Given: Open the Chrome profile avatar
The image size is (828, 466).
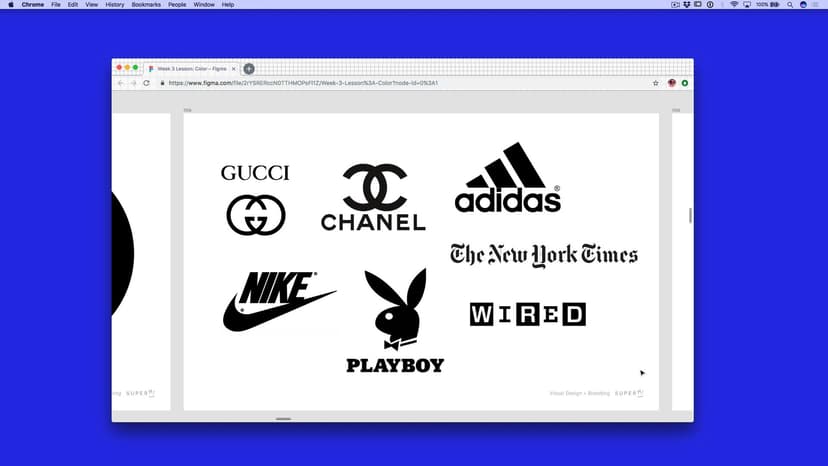Looking at the screenshot, I should pyautogui.click(x=672, y=83).
